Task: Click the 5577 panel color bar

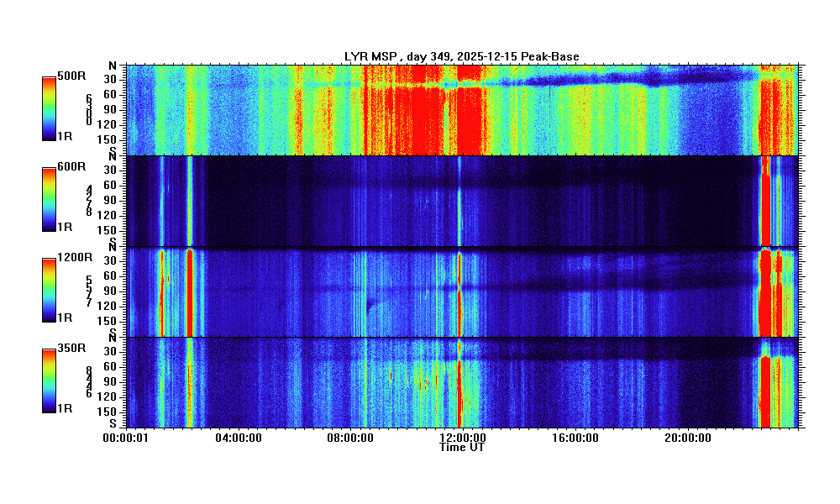Action: (x=50, y=288)
